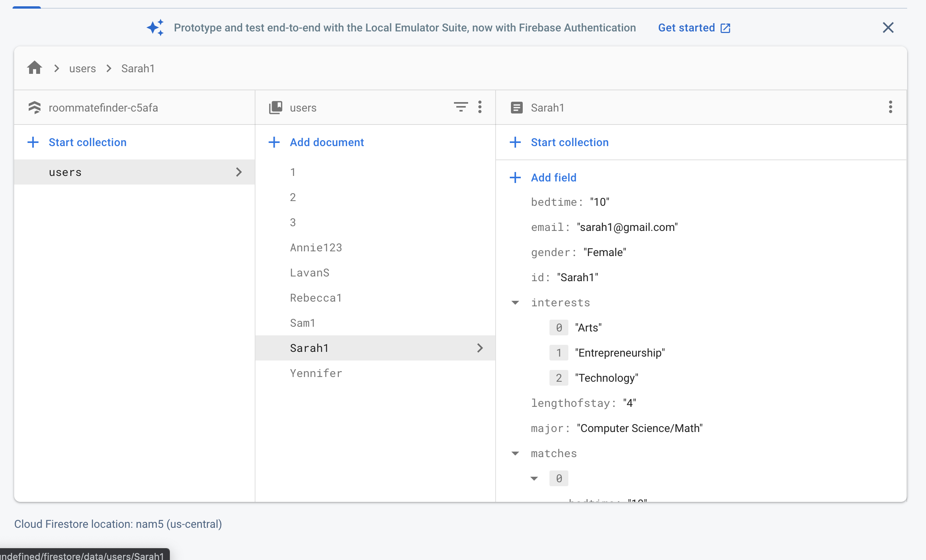The width and height of the screenshot is (926, 560).
Task: Click the document icon beside Sarah1 header
Action: tap(516, 108)
